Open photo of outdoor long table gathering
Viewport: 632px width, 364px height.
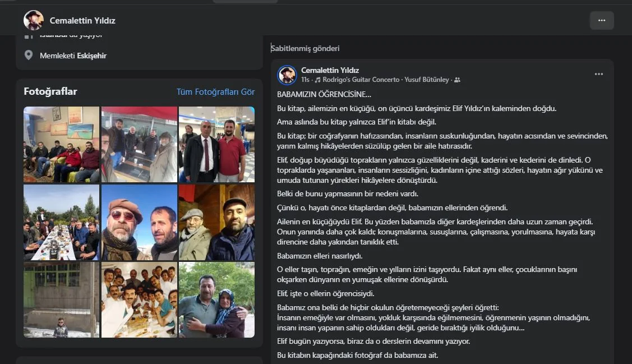tap(61, 222)
